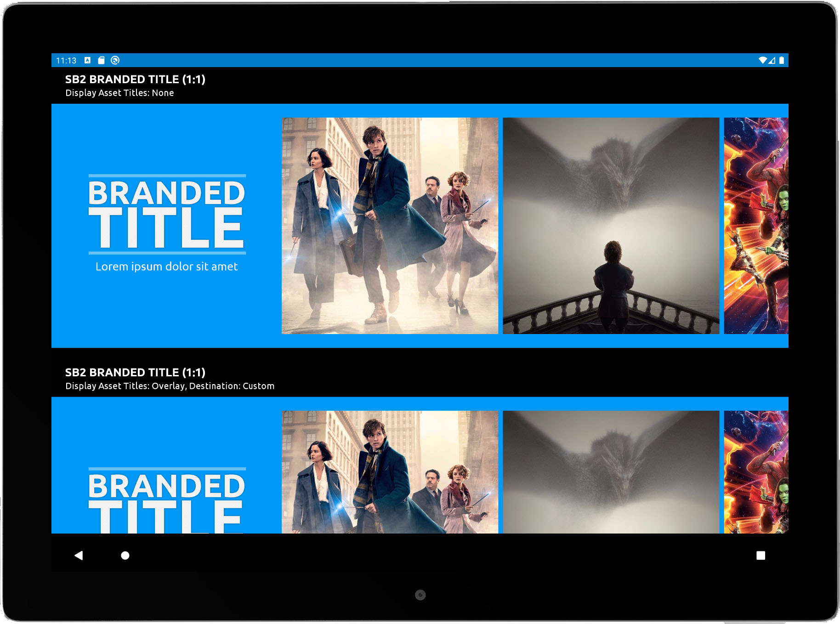Tap 'Lorem ipsum dolor sit amet' caption

[167, 267]
